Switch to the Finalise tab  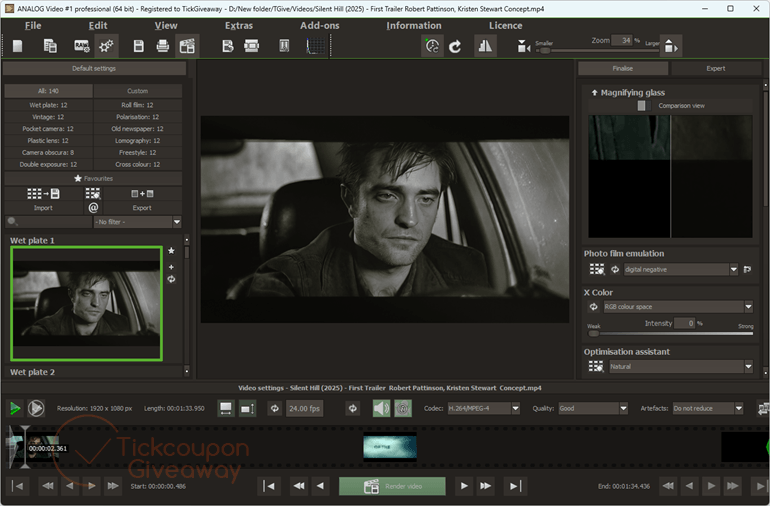(623, 68)
